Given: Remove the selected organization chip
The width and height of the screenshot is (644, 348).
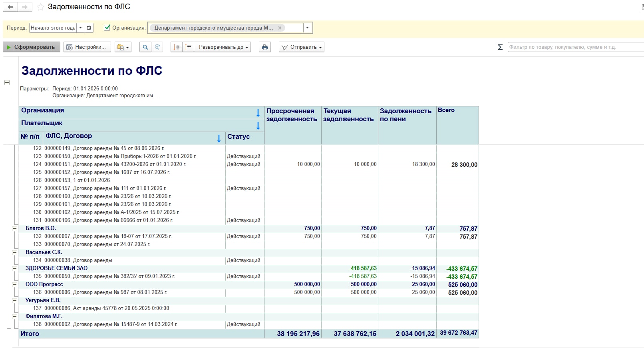Looking at the screenshot, I should pos(280,28).
